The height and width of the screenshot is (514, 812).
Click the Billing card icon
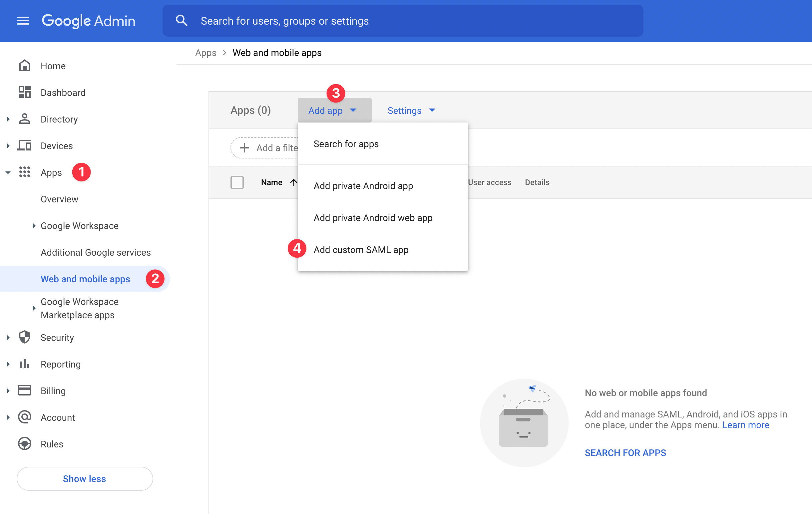(x=25, y=390)
